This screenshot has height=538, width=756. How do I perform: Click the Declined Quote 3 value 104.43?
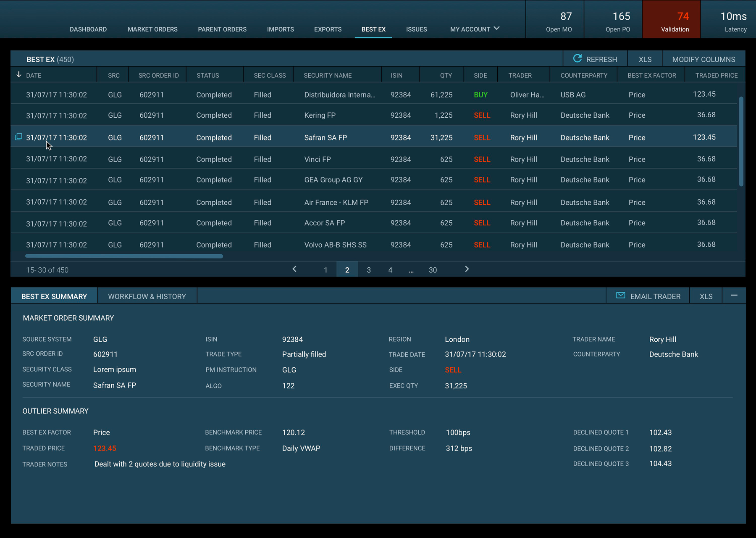(x=661, y=464)
